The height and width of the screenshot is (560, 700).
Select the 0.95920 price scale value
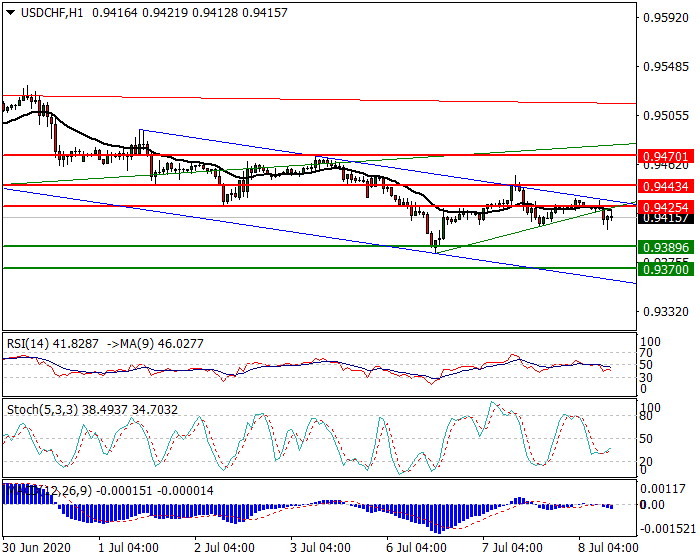coord(666,18)
